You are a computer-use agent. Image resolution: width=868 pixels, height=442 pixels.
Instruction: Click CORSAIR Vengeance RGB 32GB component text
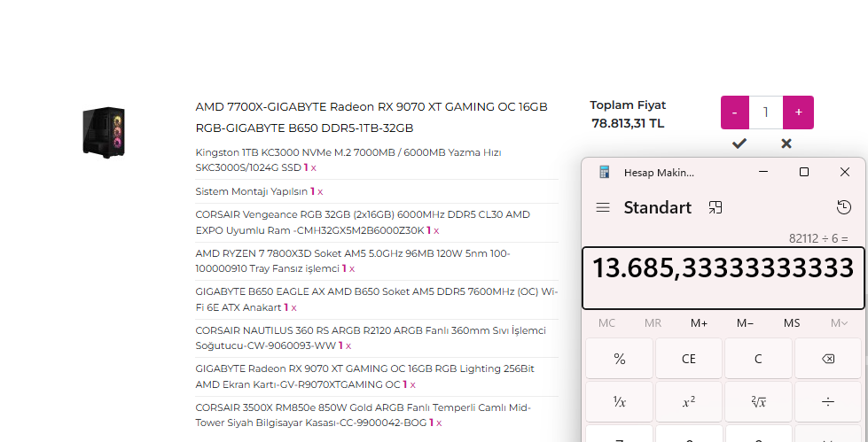(363, 222)
